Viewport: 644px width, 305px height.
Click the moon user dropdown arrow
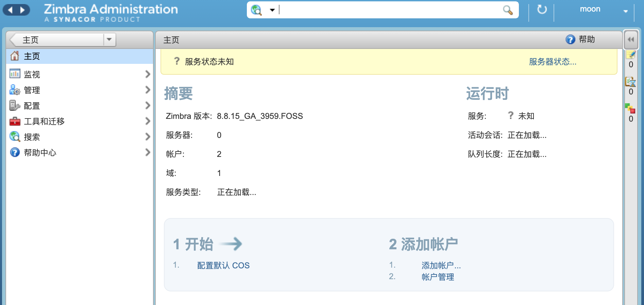click(x=625, y=11)
